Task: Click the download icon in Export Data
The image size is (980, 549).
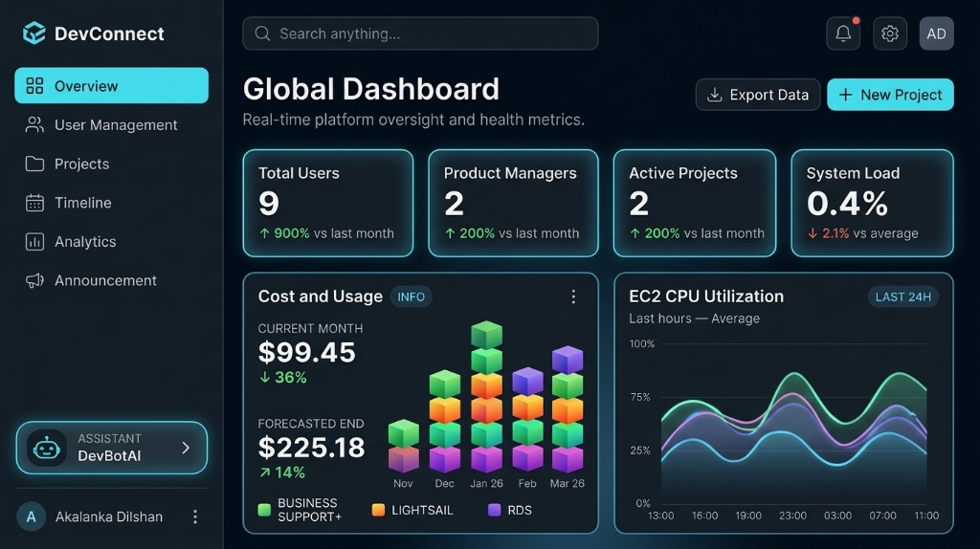Action: (x=714, y=95)
